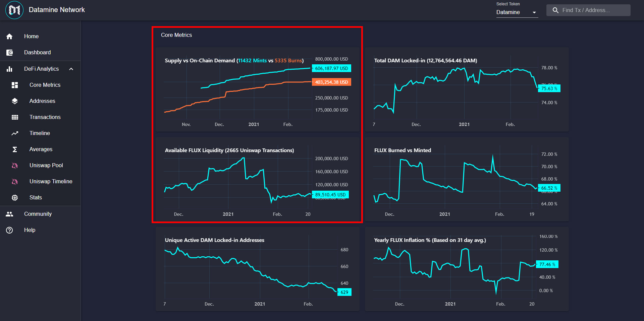Screen dimensions: 644x321
Task: Open the Help section
Action: pos(40,230)
